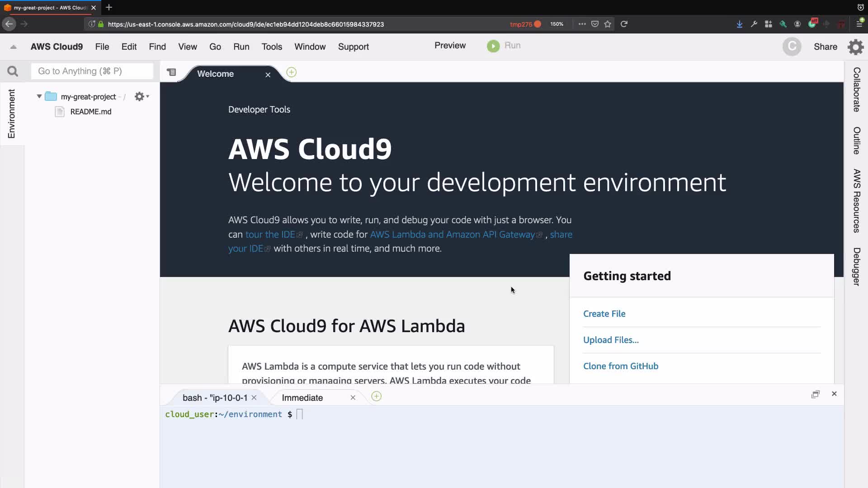The height and width of the screenshot is (488, 868).
Task: Switch to the Immediate tab
Action: coord(302,398)
